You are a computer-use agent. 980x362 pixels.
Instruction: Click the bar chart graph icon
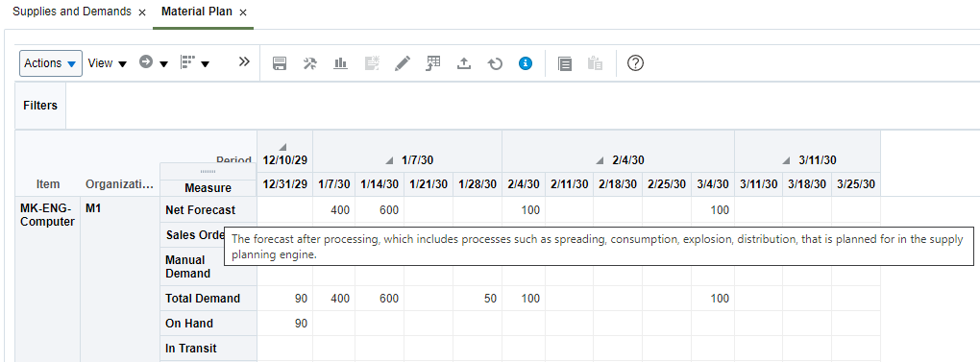(341, 63)
